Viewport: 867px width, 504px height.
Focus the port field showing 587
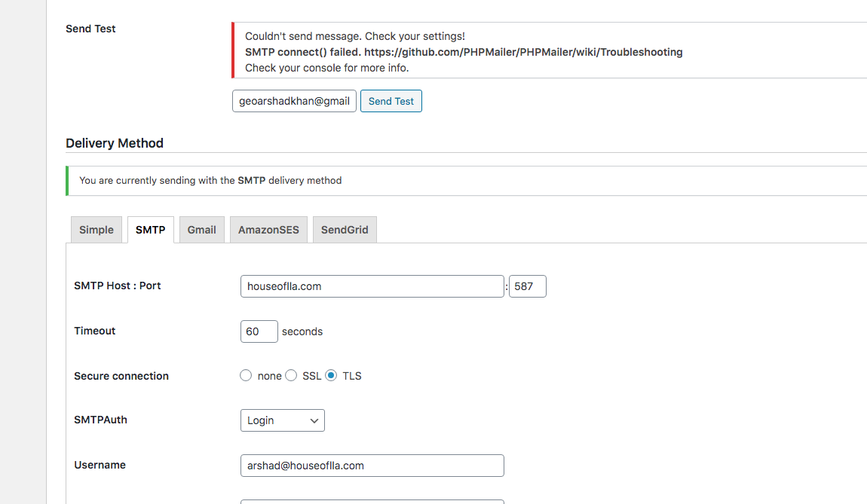click(x=527, y=286)
